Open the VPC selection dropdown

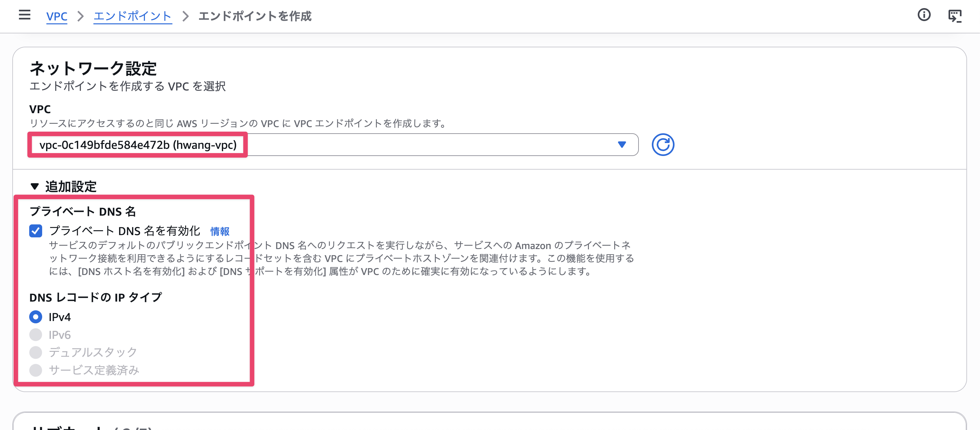(334, 145)
